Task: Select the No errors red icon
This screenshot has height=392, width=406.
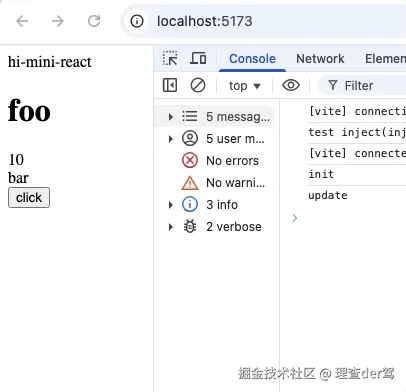Action: pyautogui.click(x=190, y=160)
